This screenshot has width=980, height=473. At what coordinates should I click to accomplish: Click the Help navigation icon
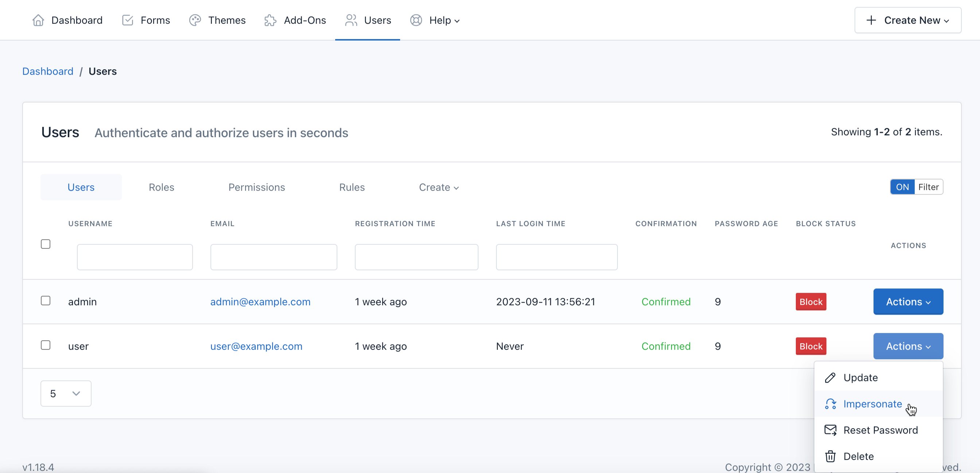[x=416, y=19]
